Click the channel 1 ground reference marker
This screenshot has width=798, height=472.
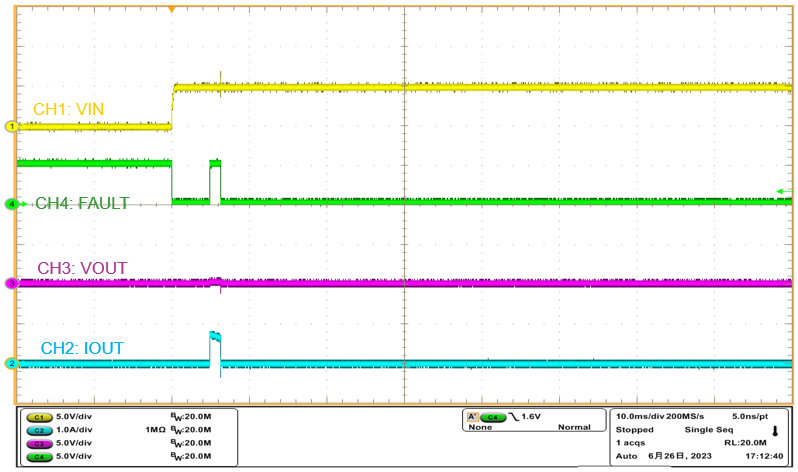[12, 126]
